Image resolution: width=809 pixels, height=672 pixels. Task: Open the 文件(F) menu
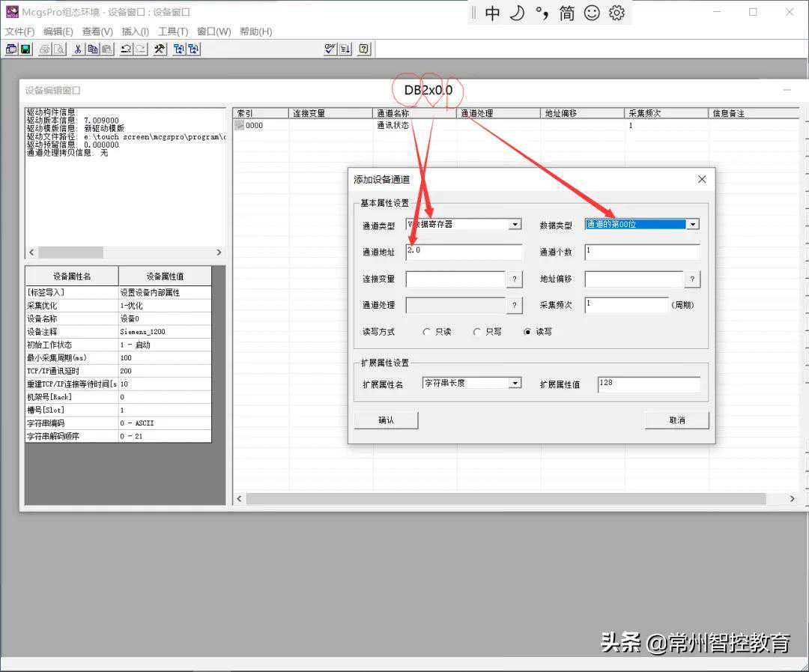tap(20, 31)
